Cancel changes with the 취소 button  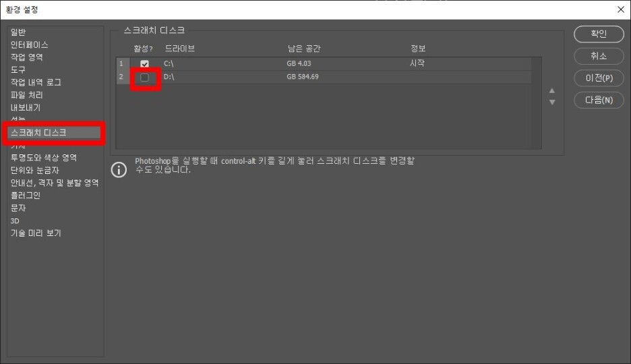599,56
